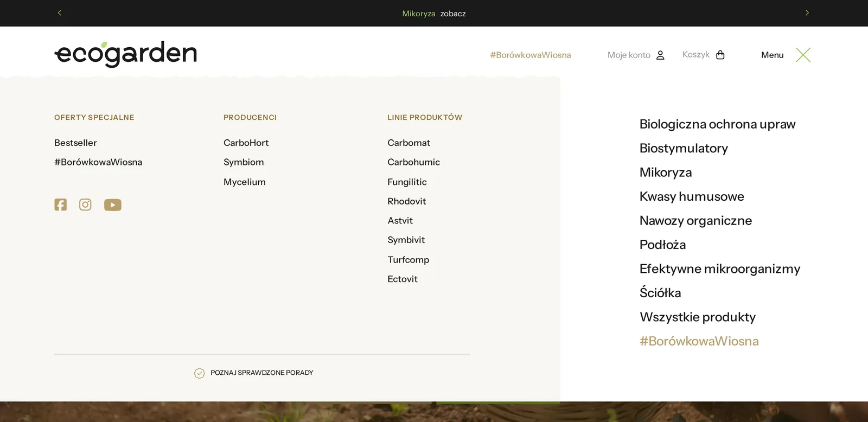Open the zobacz link in top banner

453,14
